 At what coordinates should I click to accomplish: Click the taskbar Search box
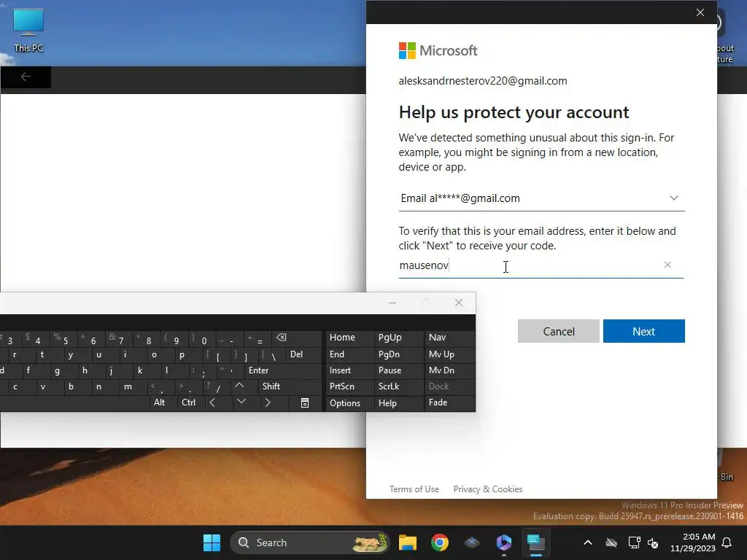[x=309, y=542]
